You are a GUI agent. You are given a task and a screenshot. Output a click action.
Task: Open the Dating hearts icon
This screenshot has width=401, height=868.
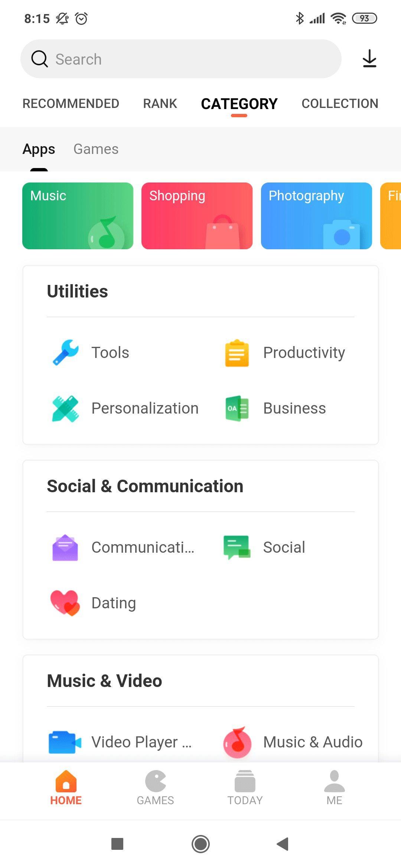pos(65,603)
